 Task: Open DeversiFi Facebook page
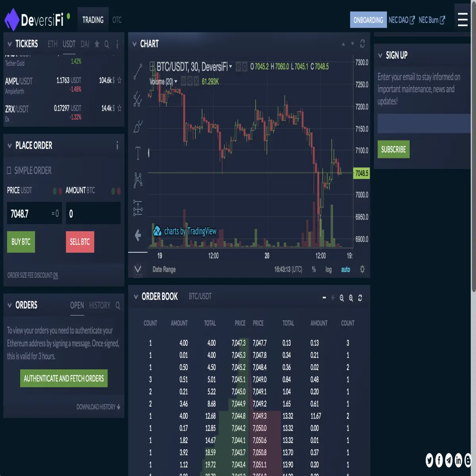point(439,460)
